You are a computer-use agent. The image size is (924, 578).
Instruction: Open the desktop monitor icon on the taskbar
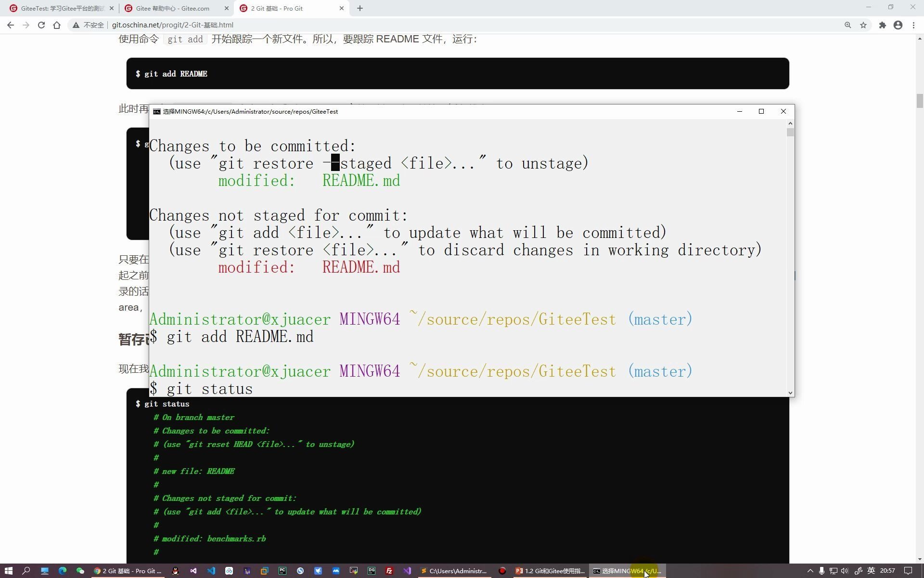pos(45,571)
